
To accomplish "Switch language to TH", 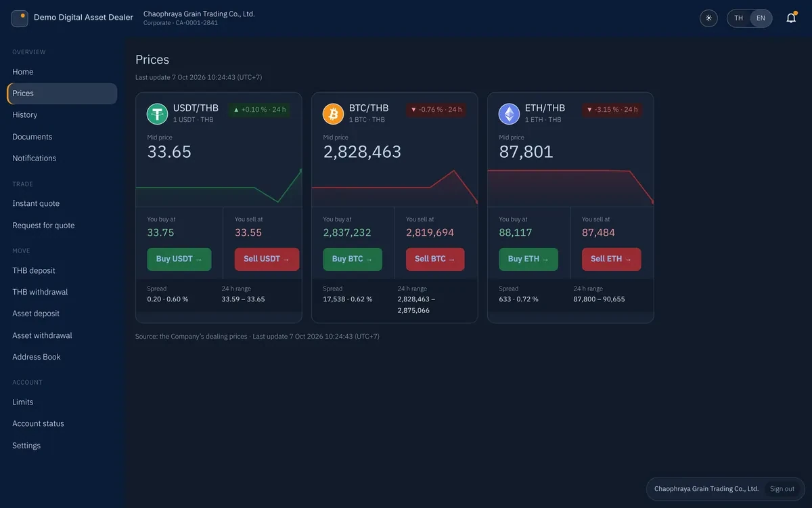I will click(739, 18).
